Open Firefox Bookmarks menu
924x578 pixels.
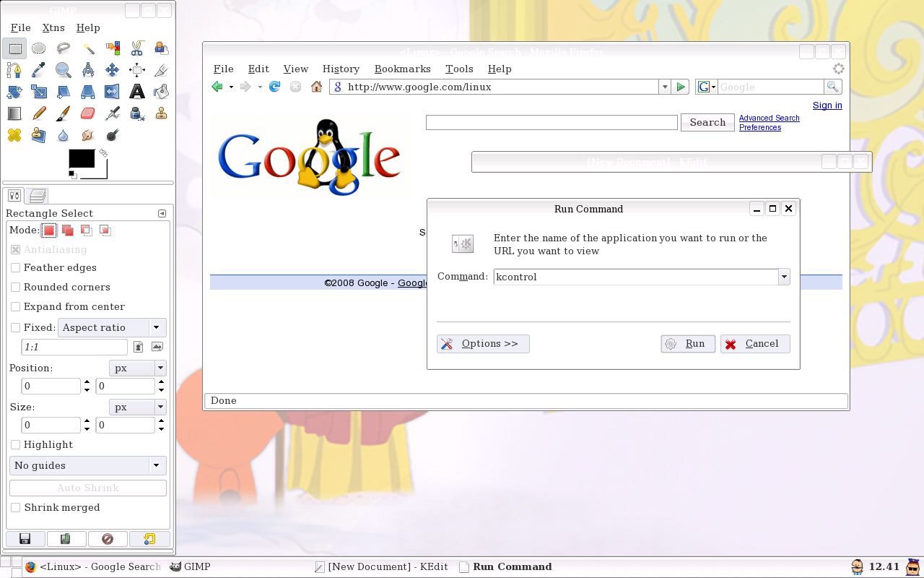[402, 69]
